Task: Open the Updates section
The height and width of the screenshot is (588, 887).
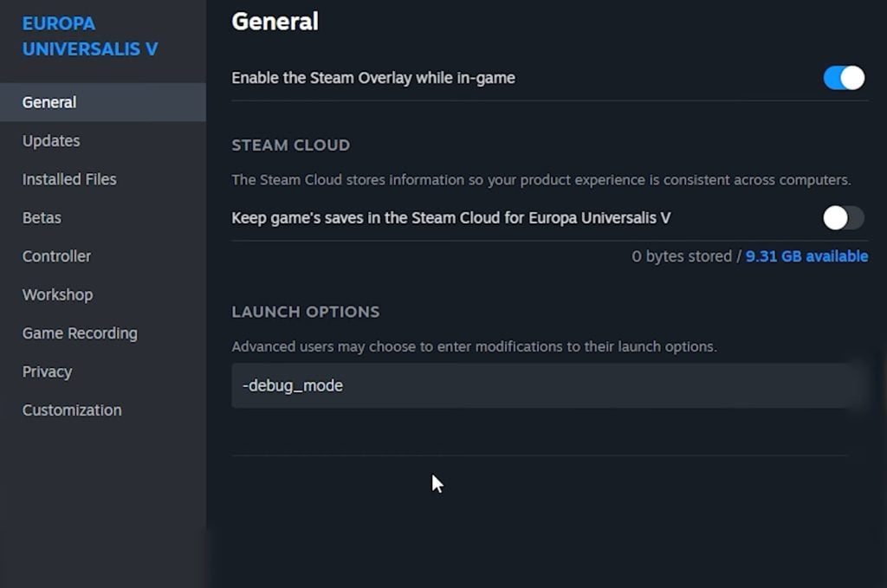Action: [51, 140]
